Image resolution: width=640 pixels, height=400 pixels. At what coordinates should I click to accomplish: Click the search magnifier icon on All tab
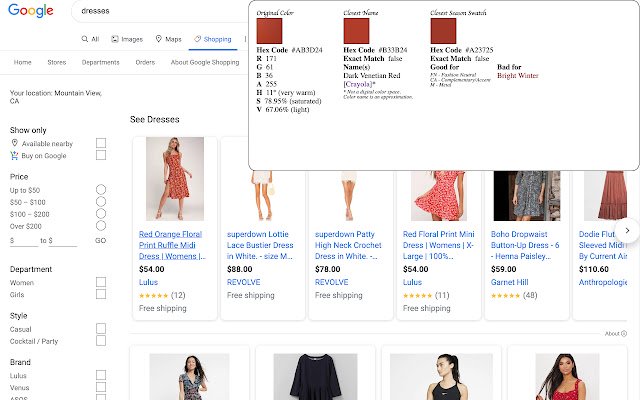pos(85,40)
